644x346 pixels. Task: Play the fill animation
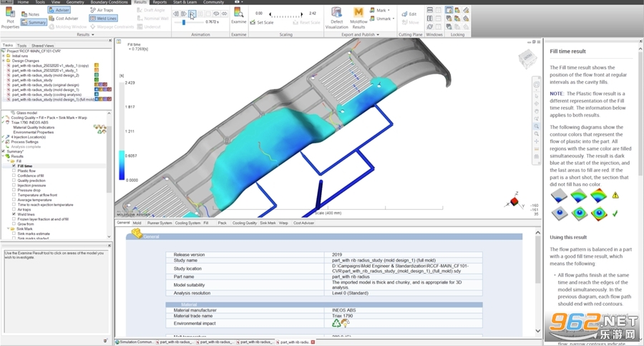pos(192,14)
